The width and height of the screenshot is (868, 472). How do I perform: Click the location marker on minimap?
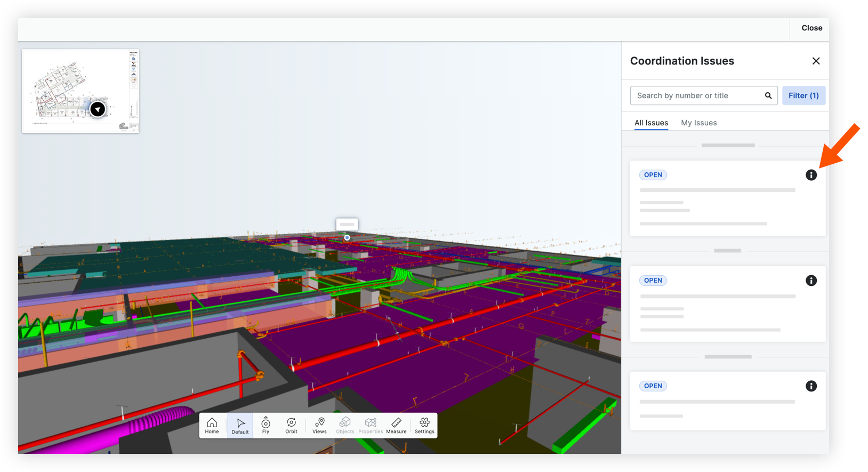click(98, 109)
